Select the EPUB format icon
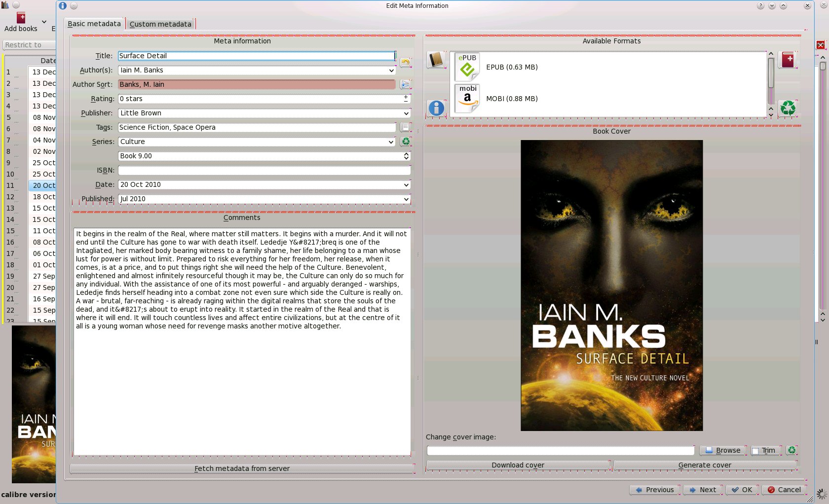Viewport: 829px width, 504px height. click(x=467, y=67)
